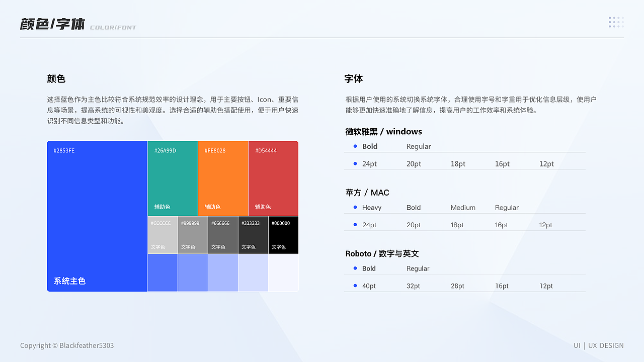Click the Copyright Blackfeather5303 text

click(x=66, y=345)
